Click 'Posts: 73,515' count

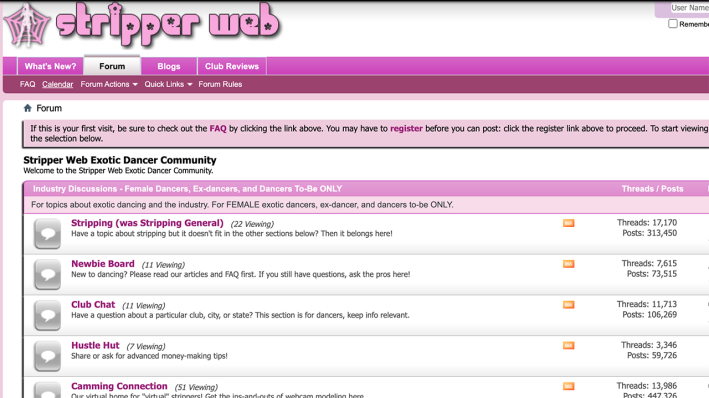click(652, 274)
